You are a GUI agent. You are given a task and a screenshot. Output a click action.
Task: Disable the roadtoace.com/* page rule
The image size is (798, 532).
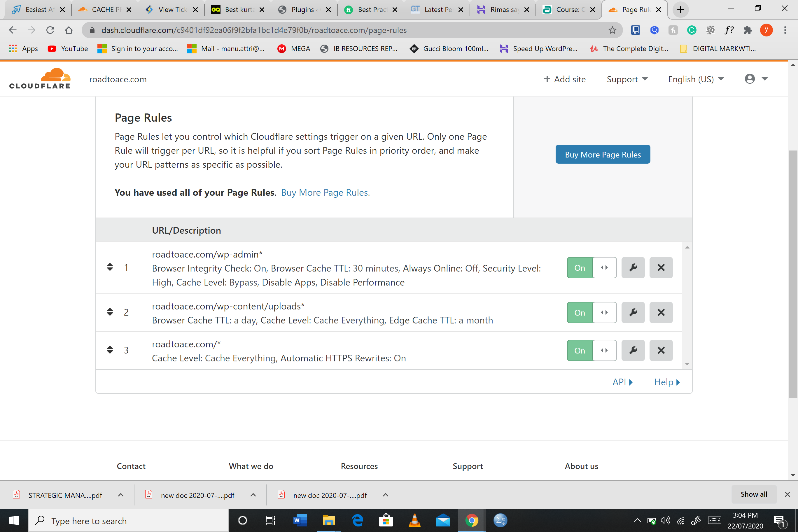pos(591,350)
